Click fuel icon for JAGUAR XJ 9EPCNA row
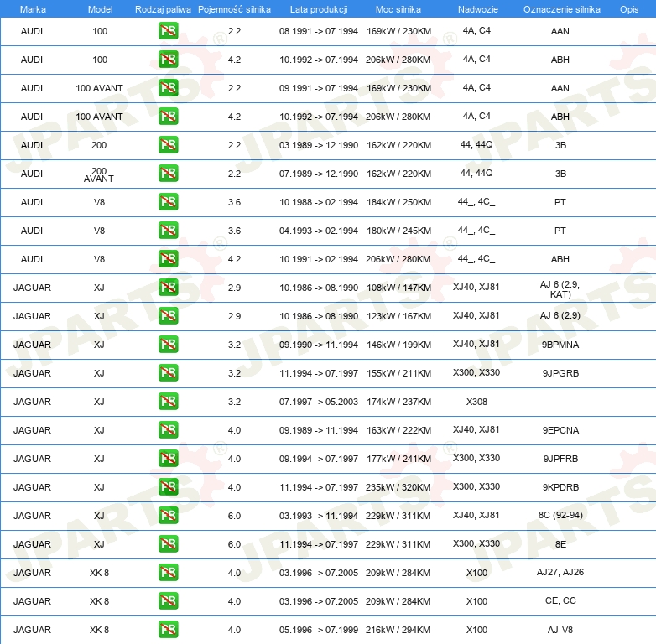656x644 pixels. coord(168,430)
